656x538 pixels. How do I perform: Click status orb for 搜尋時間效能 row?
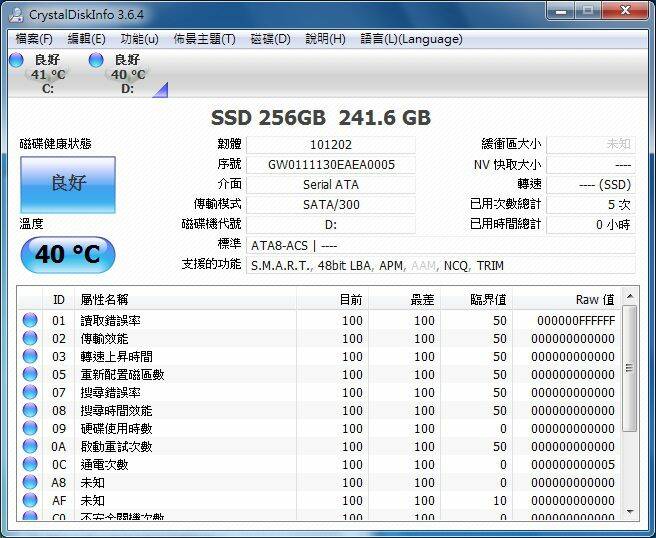(30, 410)
